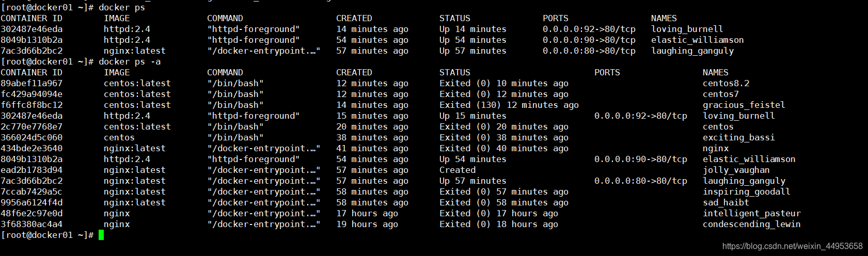The width and height of the screenshot is (868, 256).
Task: Click status 'Exited (0) 40 minutes ago'
Action: pos(504,148)
